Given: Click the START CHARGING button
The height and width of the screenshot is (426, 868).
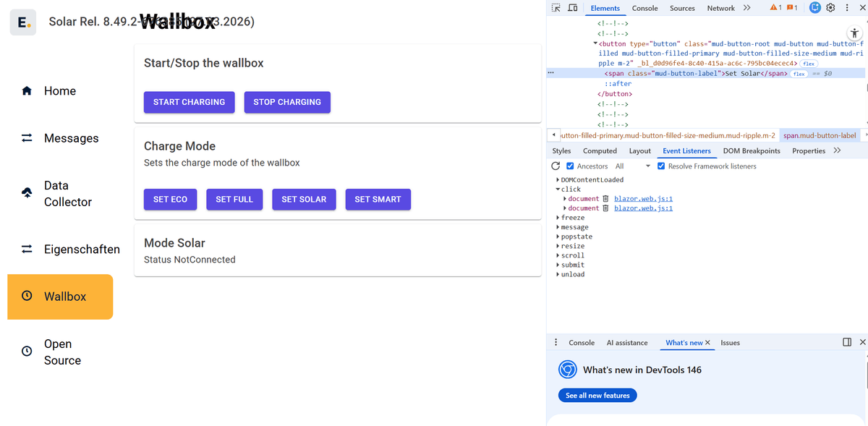Looking at the screenshot, I should pyautogui.click(x=189, y=102).
